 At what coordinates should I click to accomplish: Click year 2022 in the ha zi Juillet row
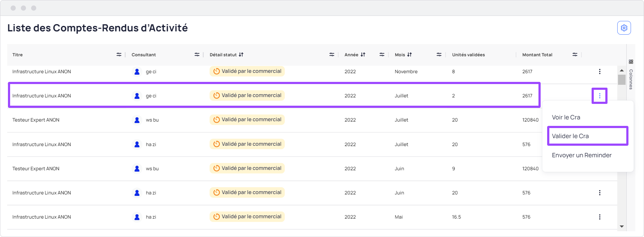click(x=350, y=144)
